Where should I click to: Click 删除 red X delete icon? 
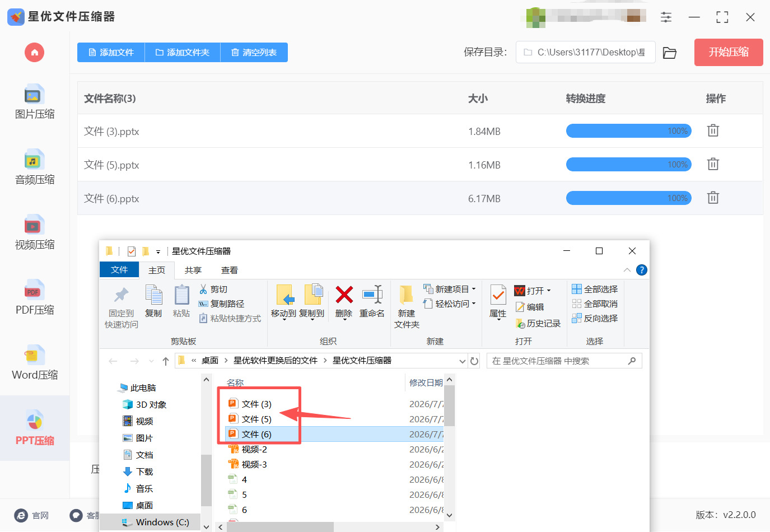coord(344,301)
